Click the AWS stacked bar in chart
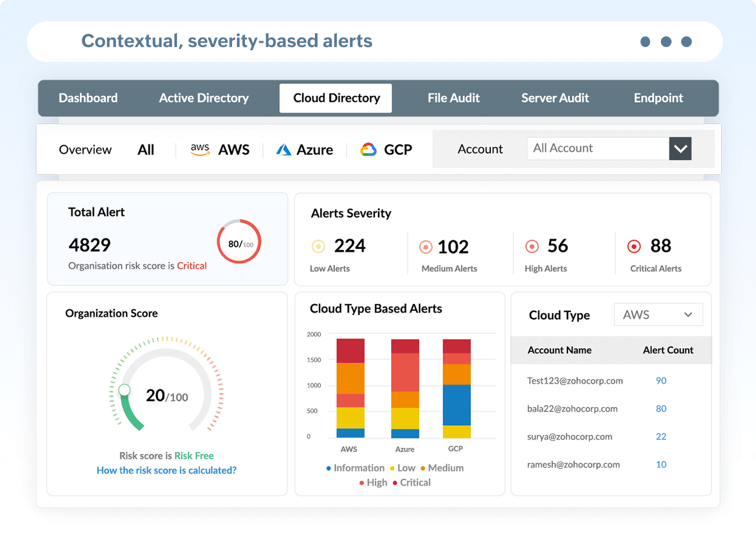 (x=350, y=388)
